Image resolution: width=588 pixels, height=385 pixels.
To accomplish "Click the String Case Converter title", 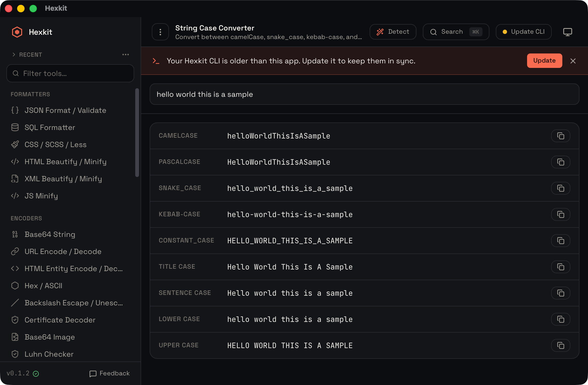I will click(x=215, y=28).
